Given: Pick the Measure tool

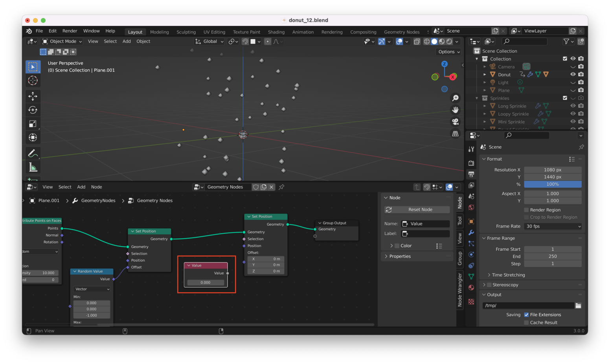Looking at the screenshot, I should point(33,167).
